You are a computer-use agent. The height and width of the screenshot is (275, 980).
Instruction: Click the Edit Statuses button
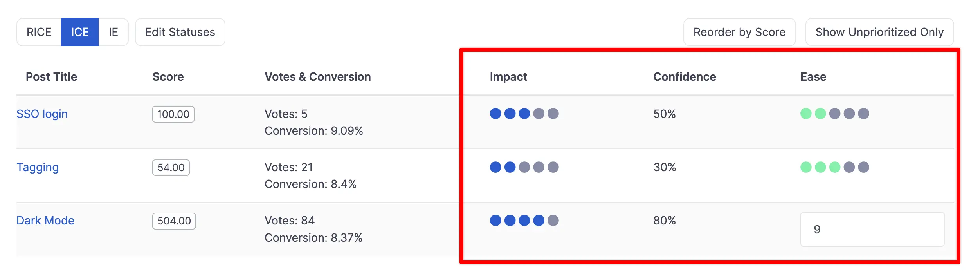(180, 32)
